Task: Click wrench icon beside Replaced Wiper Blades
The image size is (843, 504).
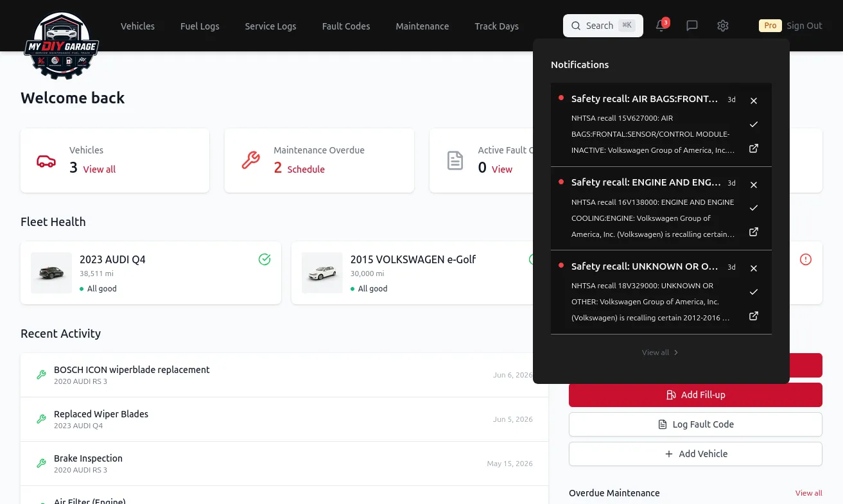Action: click(41, 419)
